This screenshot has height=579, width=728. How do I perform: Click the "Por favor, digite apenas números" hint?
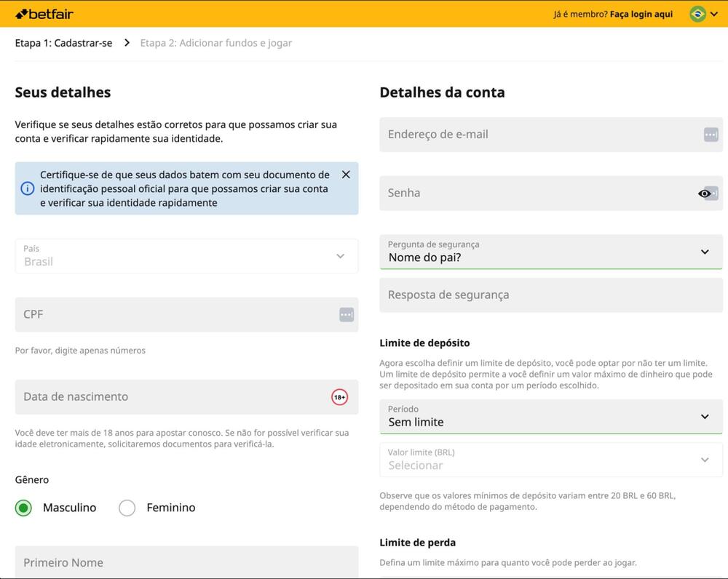tap(80, 351)
